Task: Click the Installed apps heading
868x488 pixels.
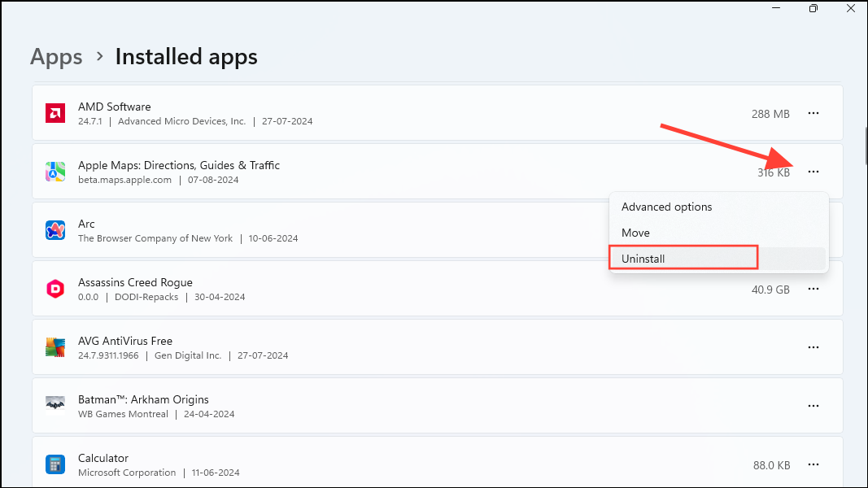Action: coord(186,56)
